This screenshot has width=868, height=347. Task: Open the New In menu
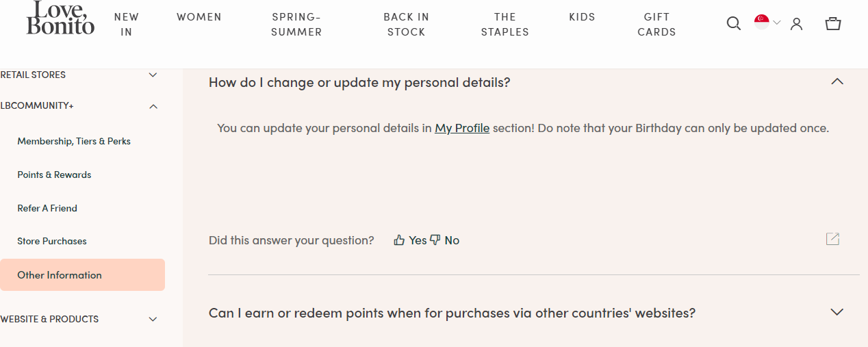(x=127, y=25)
